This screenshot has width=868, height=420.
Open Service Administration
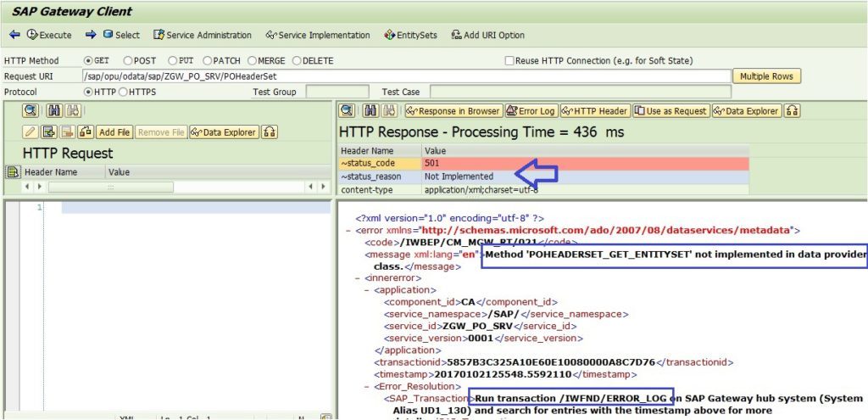[202, 35]
